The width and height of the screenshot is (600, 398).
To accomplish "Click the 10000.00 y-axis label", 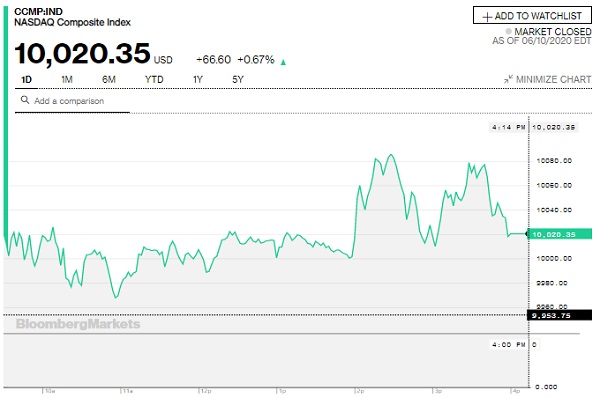I will tap(554, 259).
